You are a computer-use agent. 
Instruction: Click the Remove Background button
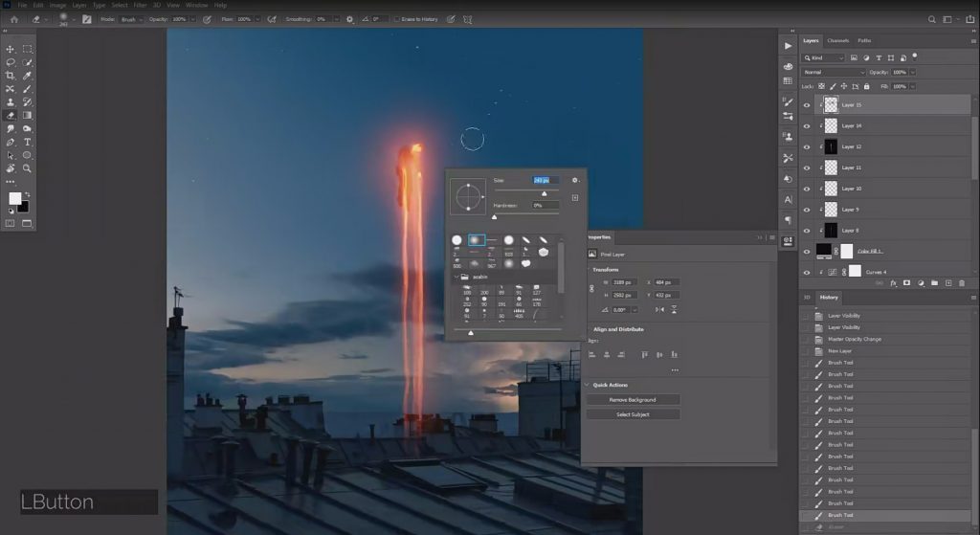pos(633,400)
